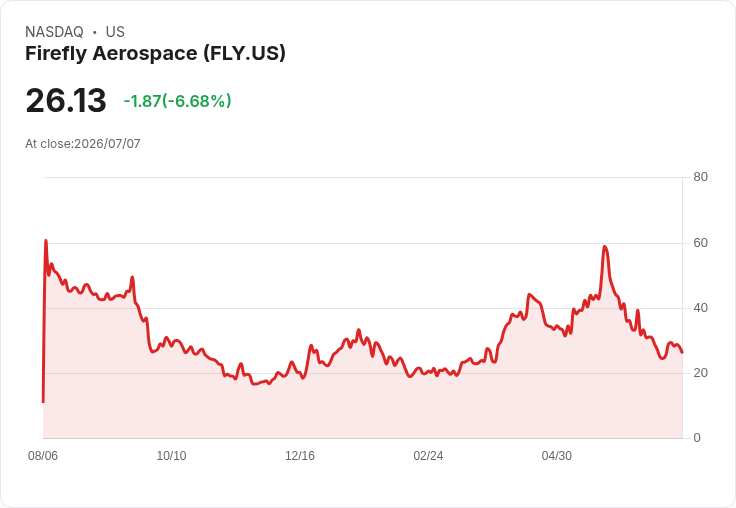736x508 pixels.
Task: Click the At close:2026/07/07 date text
Action: [x=83, y=144]
